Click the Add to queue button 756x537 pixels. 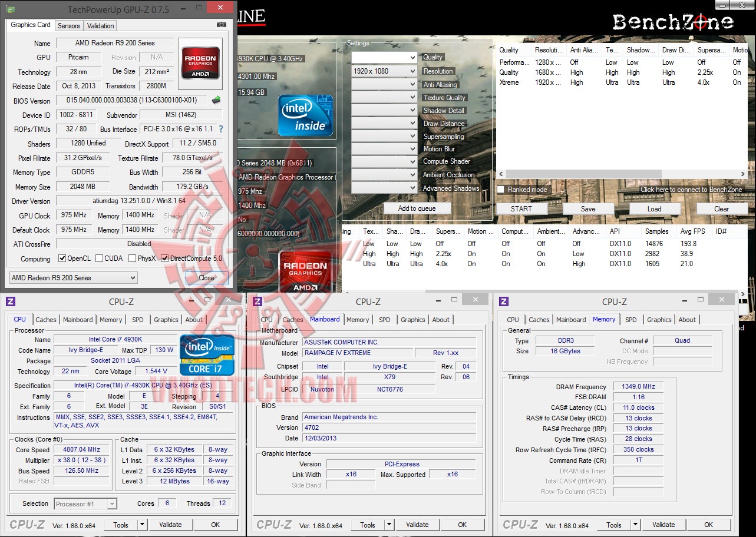417,208
